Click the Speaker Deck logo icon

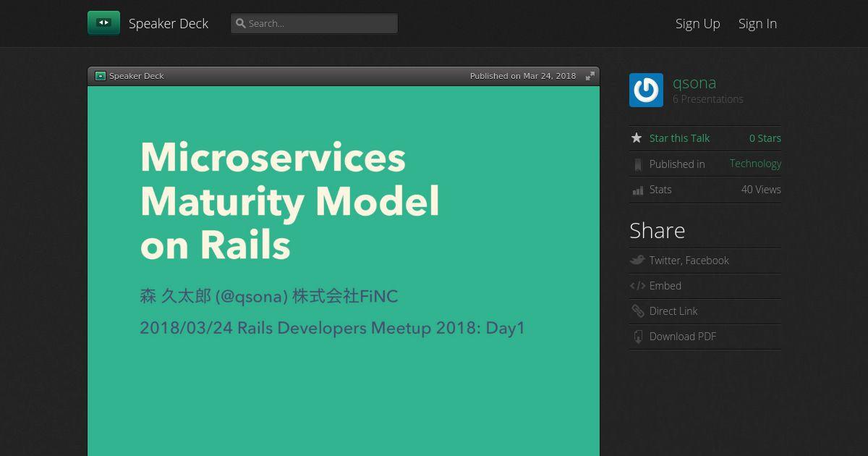tap(103, 23)
